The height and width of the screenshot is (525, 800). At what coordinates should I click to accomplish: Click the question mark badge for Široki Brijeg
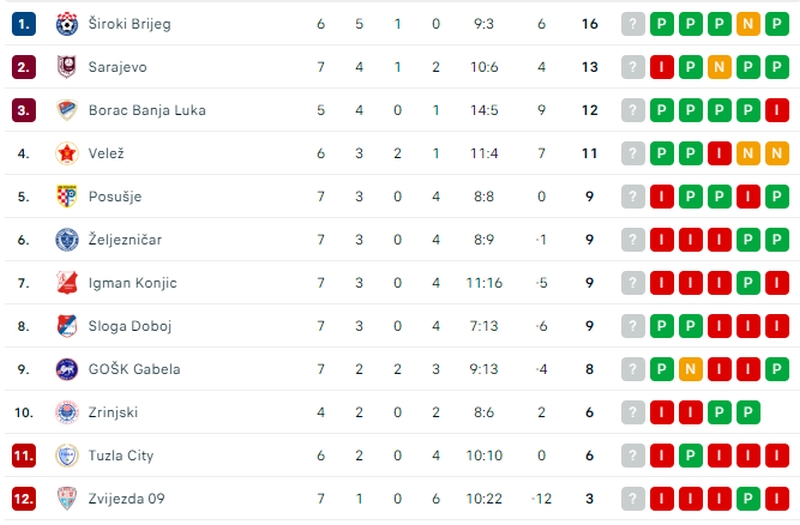pos(633,24)
